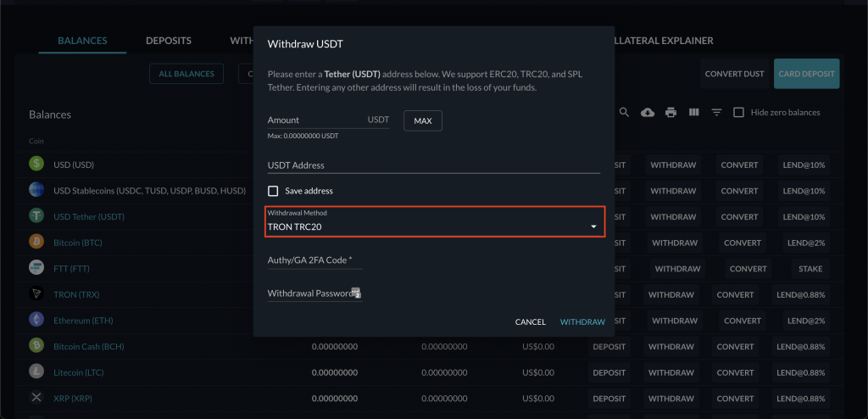
Task: Click WITHDRAW in the USD row
Action: coord(673,165)
